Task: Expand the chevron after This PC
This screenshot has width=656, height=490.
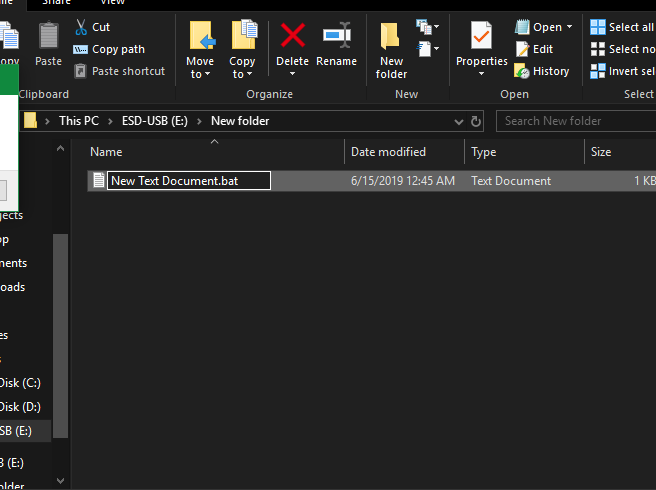Action: coord(110,121)
